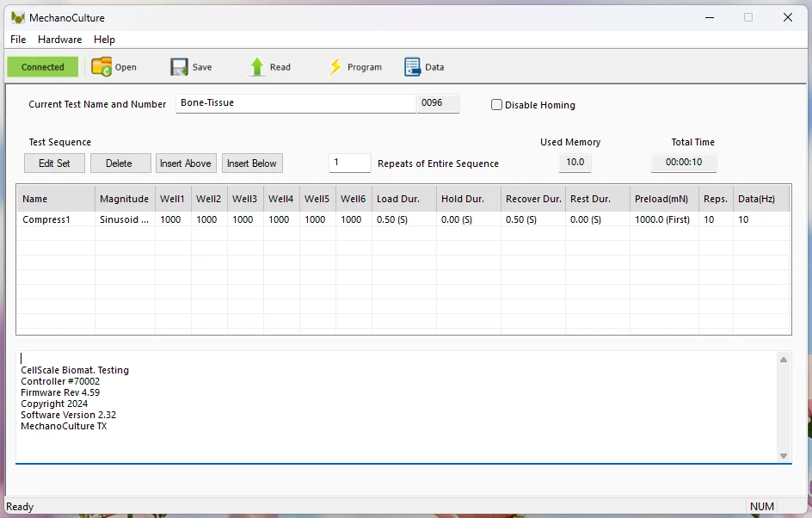Click the Well6 value 1000 cell
Screen dimensions: 812x518
[354, 219]
